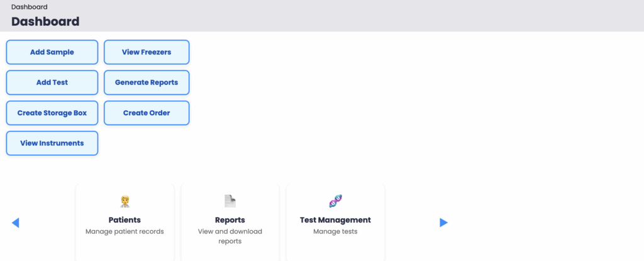Viewport: 644px width, 261px height.
Task: Click the 'Manage tests' description text
Action: pyautogui.click(x=335, y=231)
